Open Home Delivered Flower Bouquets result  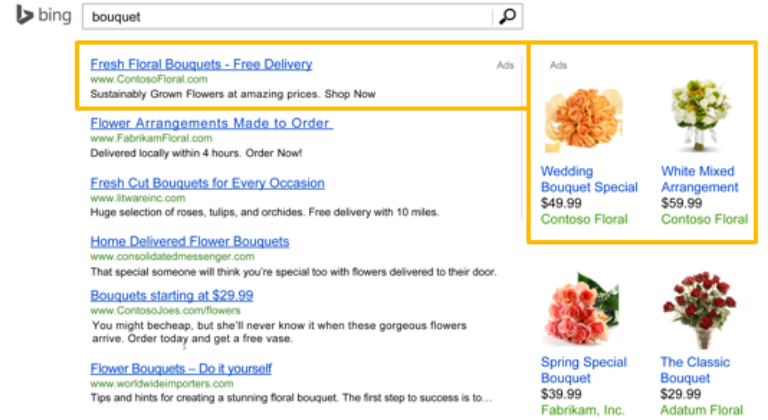pos(189,241)
